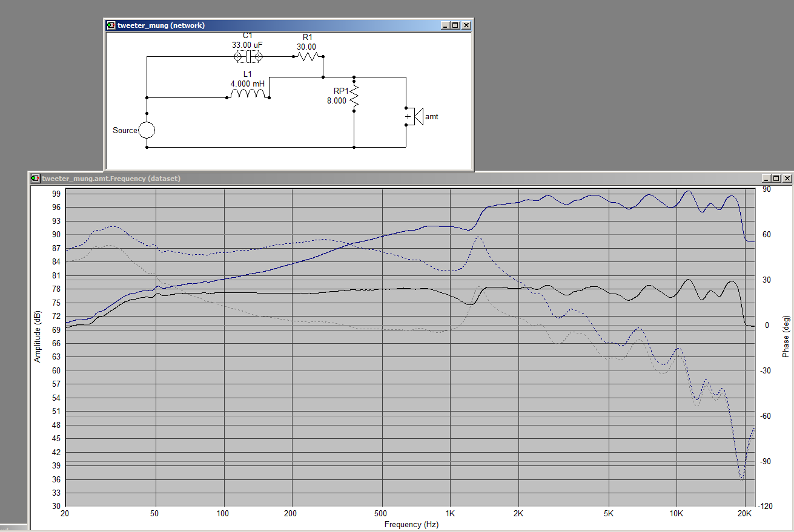Click the 99 amplitude axis value
This screenshot has width=794, height=532.
(56, 194)
